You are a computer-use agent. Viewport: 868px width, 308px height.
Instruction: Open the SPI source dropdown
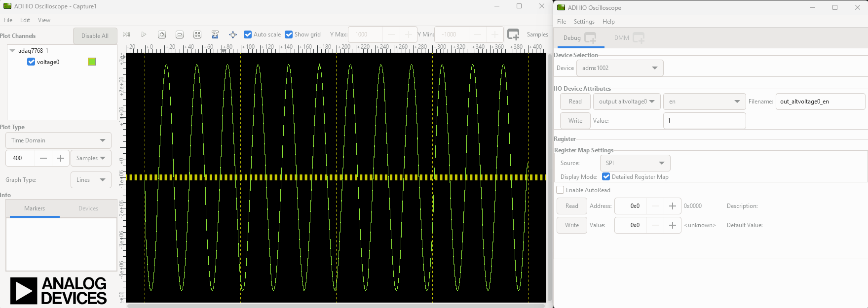coord(635,163)
